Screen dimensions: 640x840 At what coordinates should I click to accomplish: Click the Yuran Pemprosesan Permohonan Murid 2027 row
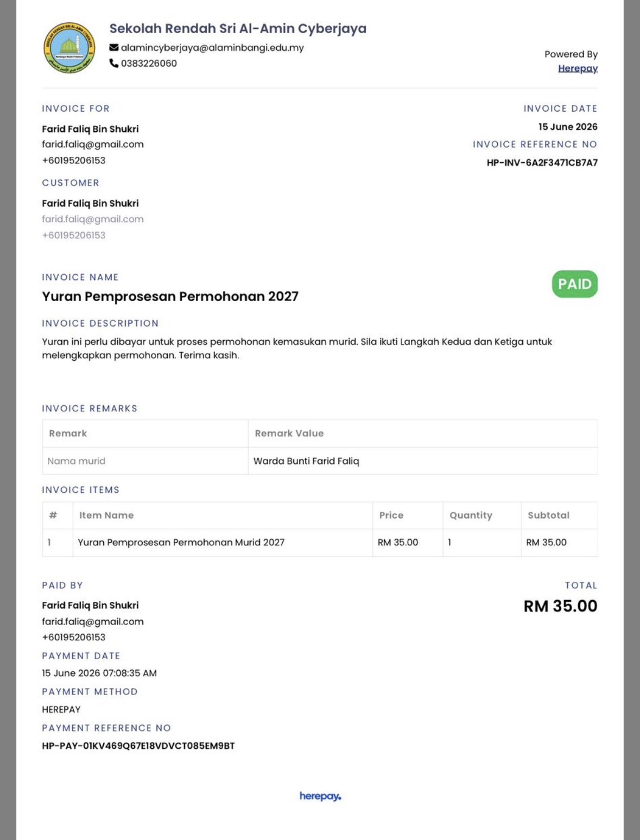(320, 543)
